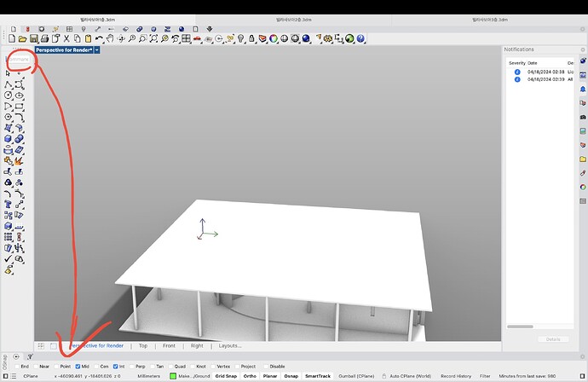Select the pointer arrow tool in sidebar

click(9, 72)
